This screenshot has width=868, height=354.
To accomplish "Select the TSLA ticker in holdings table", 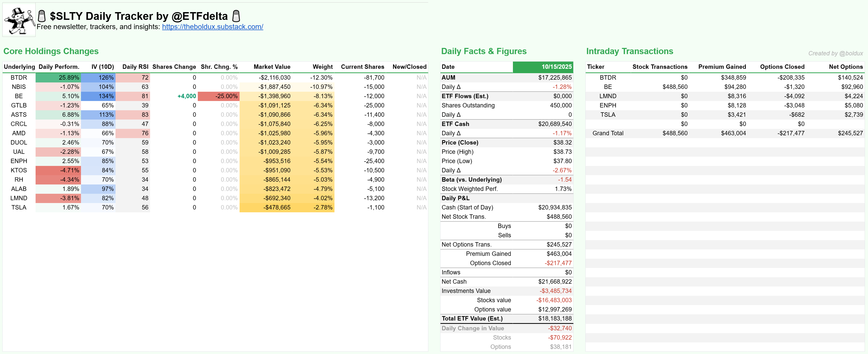I will pyautogui.click(x=19, y=208).
